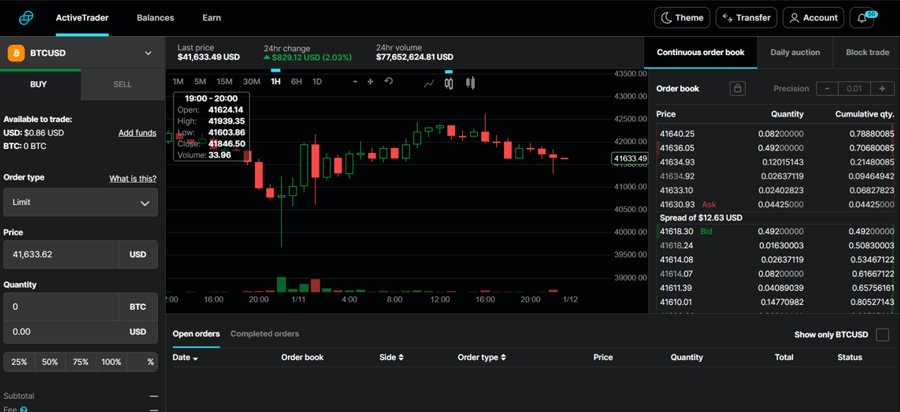The image size is (900, 412).
Task: Zoom out chart with minus icon
Action: (355, 81)
